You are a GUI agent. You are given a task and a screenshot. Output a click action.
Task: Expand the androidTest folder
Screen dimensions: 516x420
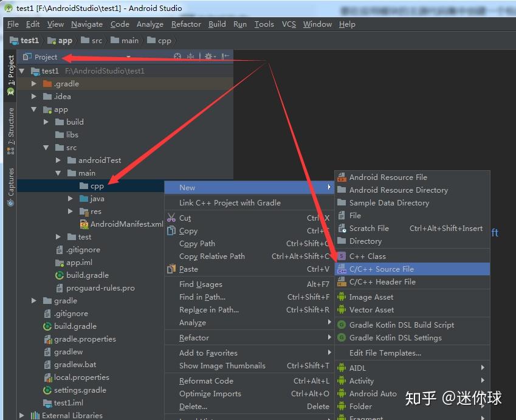coord(58,160)
